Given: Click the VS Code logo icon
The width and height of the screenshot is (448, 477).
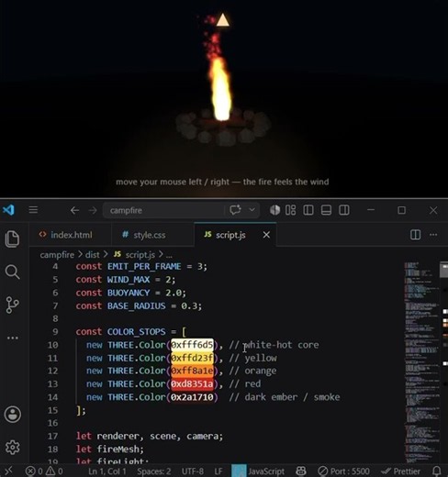Looking at the screenshot, I should 8,210.
